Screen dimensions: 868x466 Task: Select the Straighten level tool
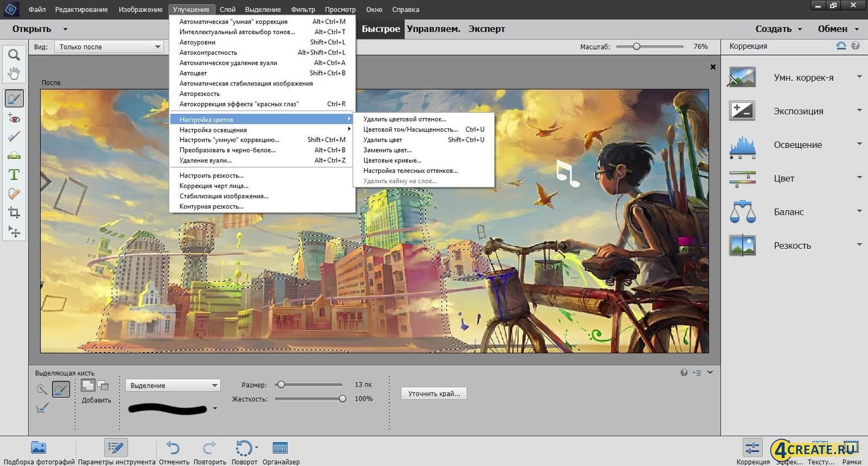[x=14, y=156]
